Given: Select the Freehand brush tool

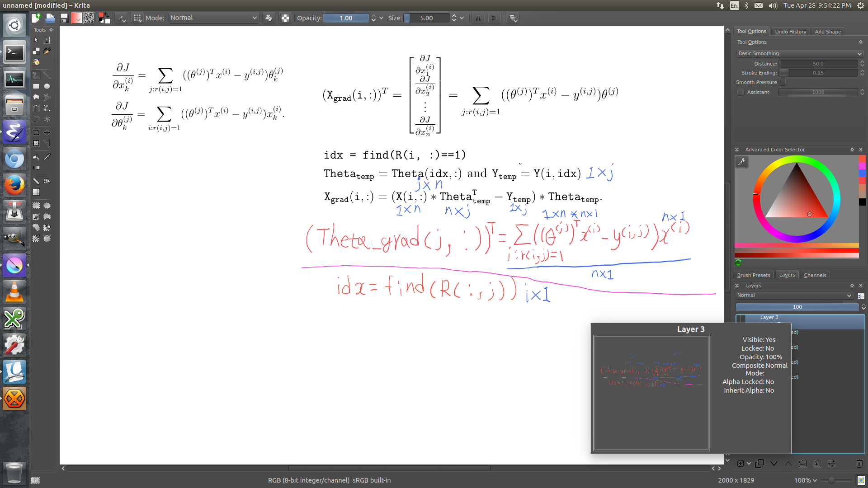Looking at the screenshot, I should pos(36,75).
